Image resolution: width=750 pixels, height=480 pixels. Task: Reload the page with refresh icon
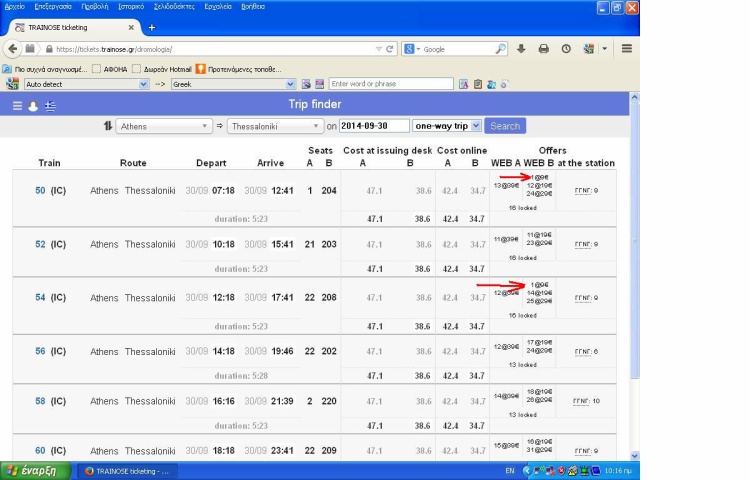pos(390,49)
